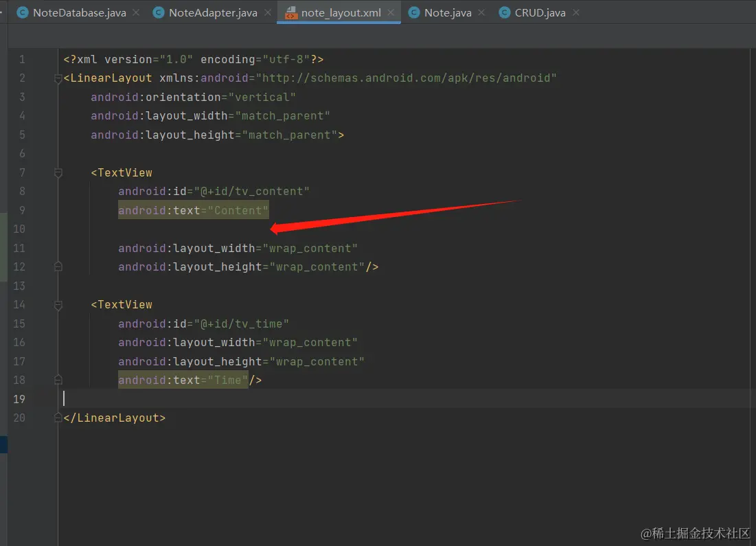Click the schemas.android.com namespace URL
Viewport: 756px width, 546px height.
(406, 78)
